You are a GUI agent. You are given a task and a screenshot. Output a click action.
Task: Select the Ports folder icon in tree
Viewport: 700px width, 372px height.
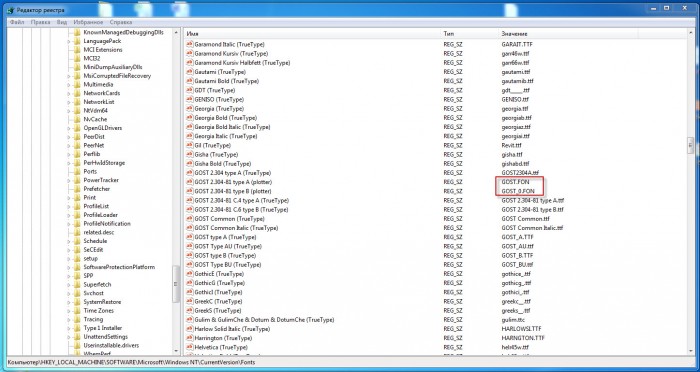click(77, 171)
